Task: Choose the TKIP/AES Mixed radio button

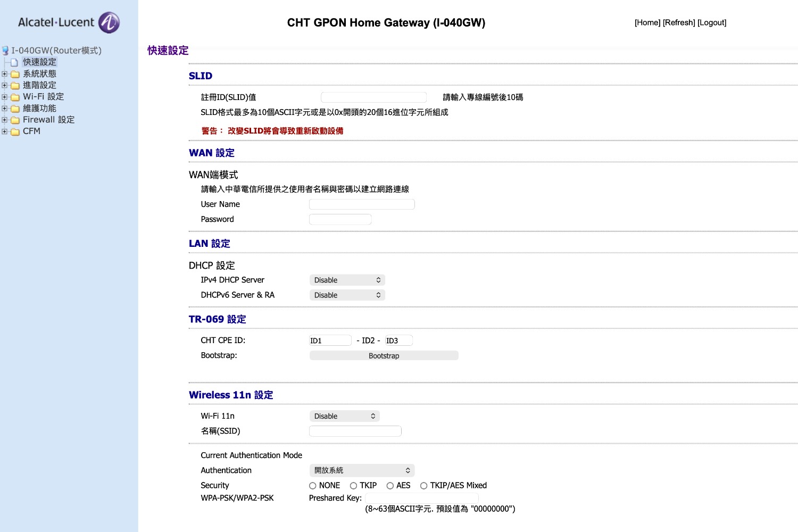Action: [424, 486]
